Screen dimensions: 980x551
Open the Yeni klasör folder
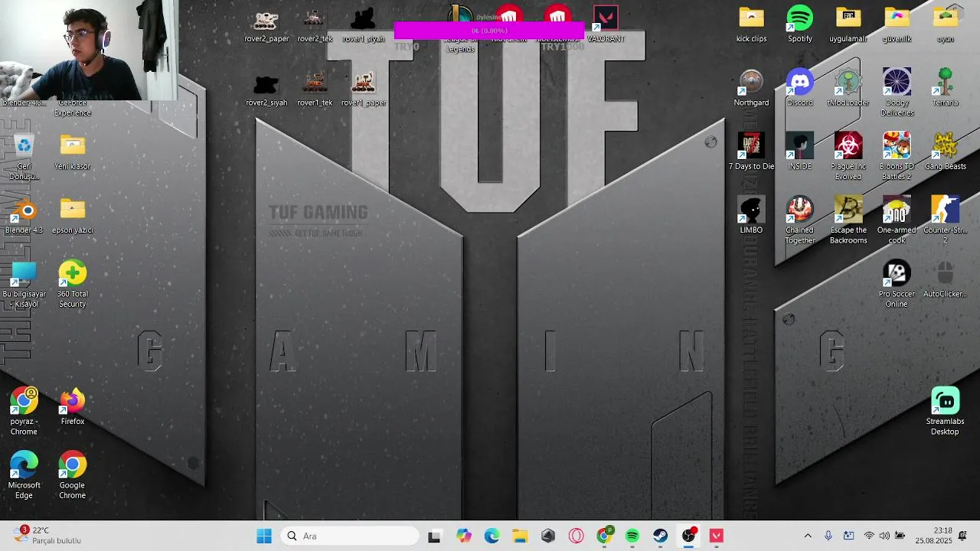(x=73, y=152)
